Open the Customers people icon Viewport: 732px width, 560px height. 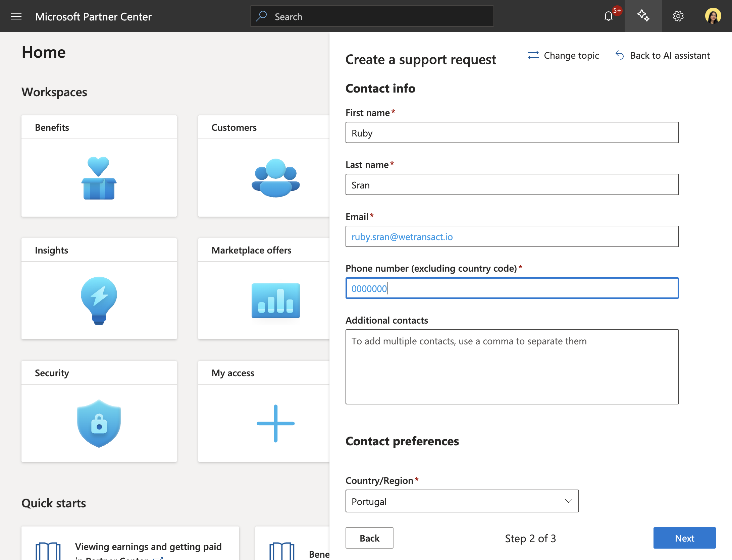[x=275, y=178]
